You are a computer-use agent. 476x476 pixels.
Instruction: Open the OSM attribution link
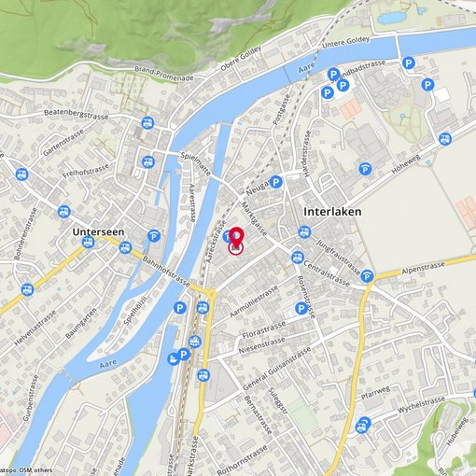click(25, 470)
